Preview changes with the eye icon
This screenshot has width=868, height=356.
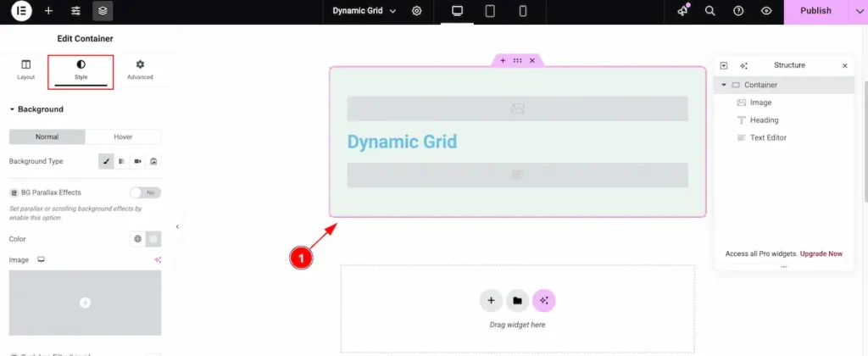pyautogui.click(x=766, y=11)
